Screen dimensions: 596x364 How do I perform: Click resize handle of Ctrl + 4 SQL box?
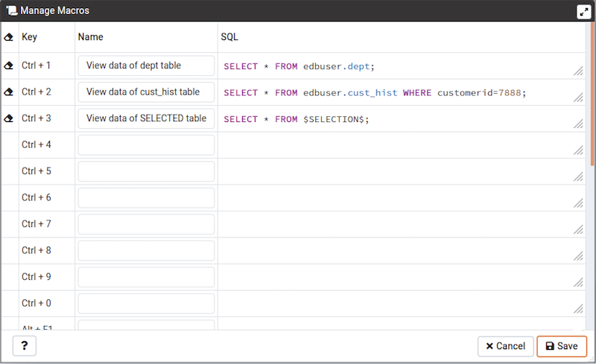(x=578, y=150)
